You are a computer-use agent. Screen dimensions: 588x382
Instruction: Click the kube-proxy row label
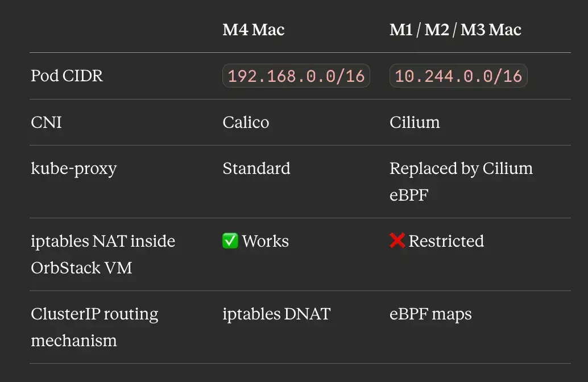(x=74, y=169)
